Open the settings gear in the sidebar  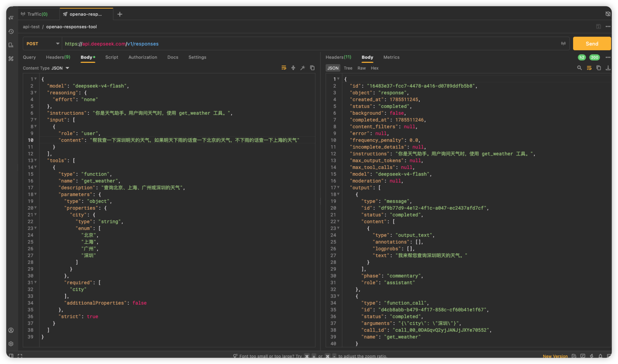coord(11,344)
